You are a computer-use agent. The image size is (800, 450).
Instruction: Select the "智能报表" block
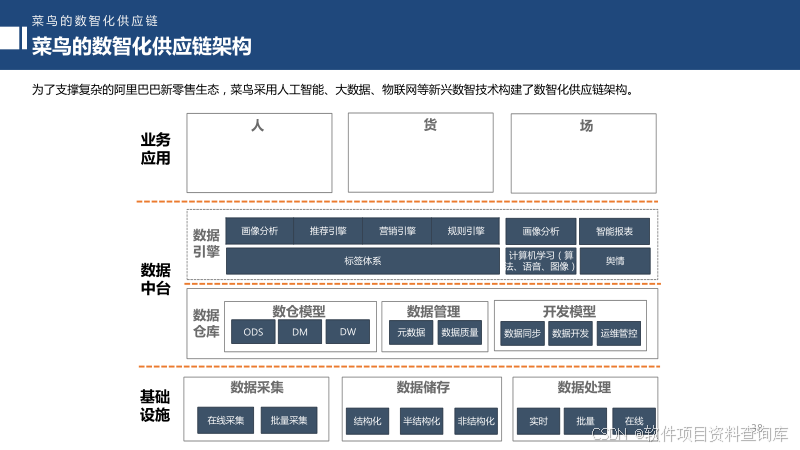point(614,232)
